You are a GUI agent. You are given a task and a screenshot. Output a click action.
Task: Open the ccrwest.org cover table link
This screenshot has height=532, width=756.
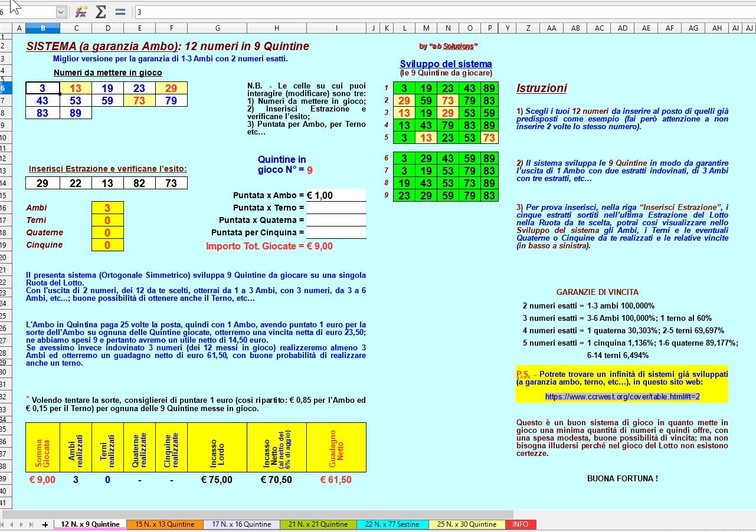(x=622, y=396)
